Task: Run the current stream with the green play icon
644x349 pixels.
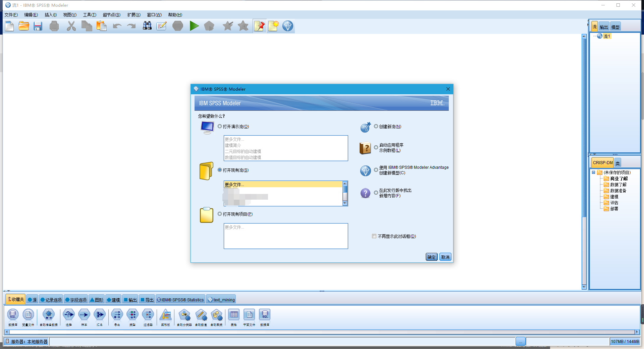Action: [194, 26]
